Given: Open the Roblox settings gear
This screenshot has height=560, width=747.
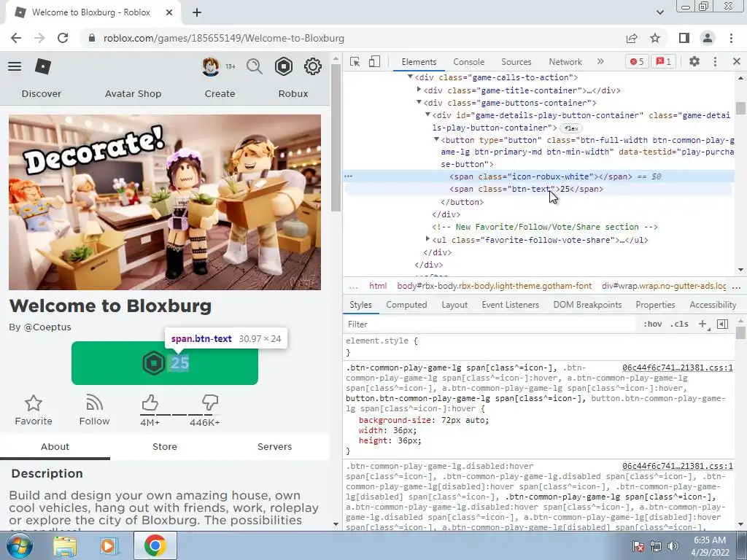Looking at the screenshot, I should (312, 66).
